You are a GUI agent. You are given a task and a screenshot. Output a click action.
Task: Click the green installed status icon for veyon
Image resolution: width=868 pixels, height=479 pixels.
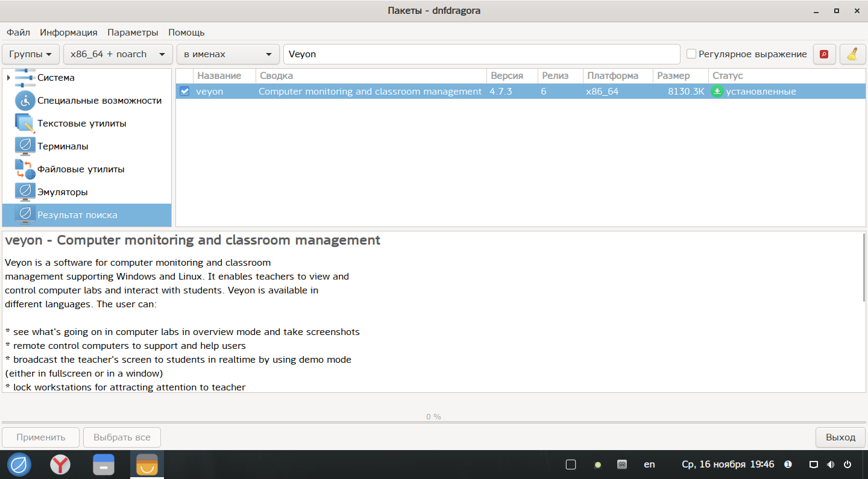point(717,92)
